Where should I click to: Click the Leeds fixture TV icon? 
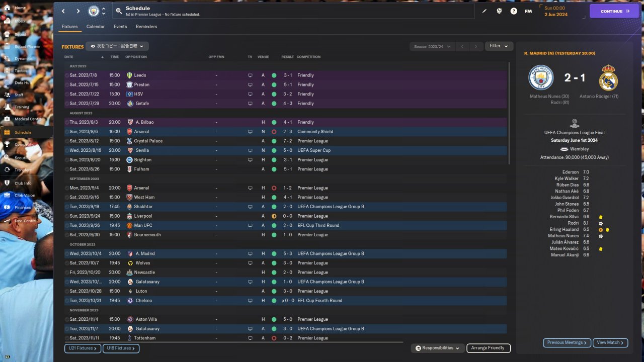click(250, 75)
